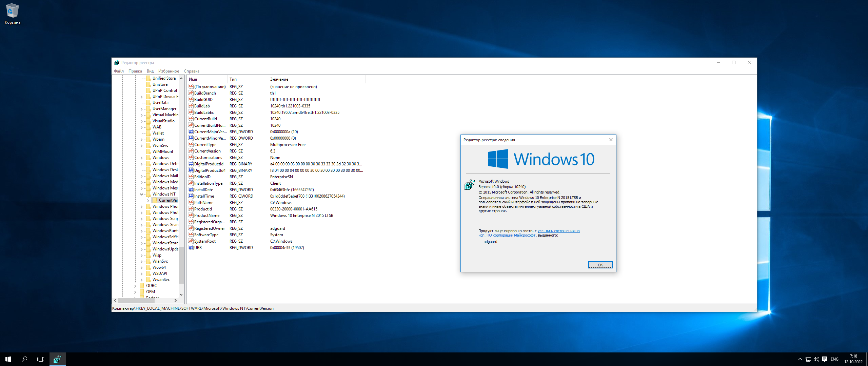
Task: Open the Избранное menu
Action: point(169,71)
